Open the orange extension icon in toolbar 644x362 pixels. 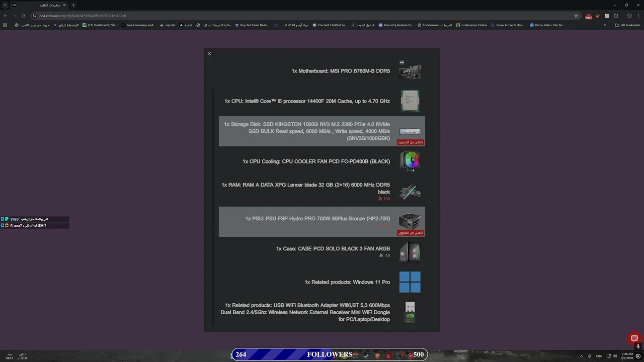click(x=598, y=16)
